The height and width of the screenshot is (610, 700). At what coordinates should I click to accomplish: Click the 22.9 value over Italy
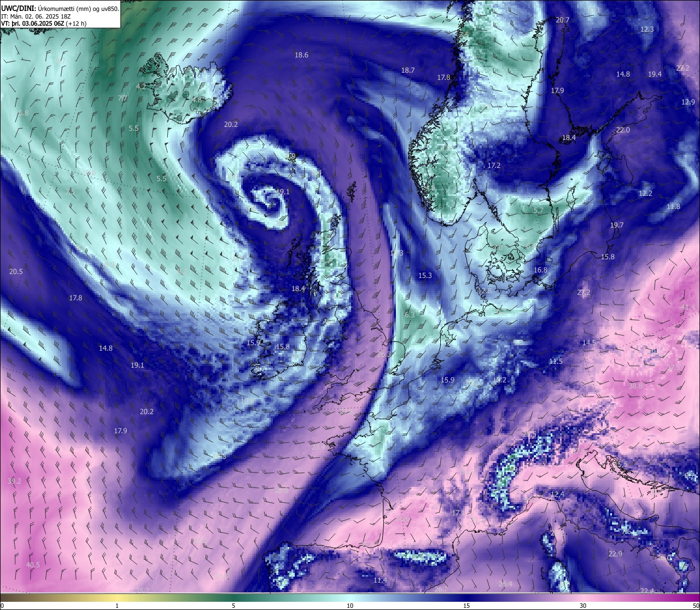615,554
